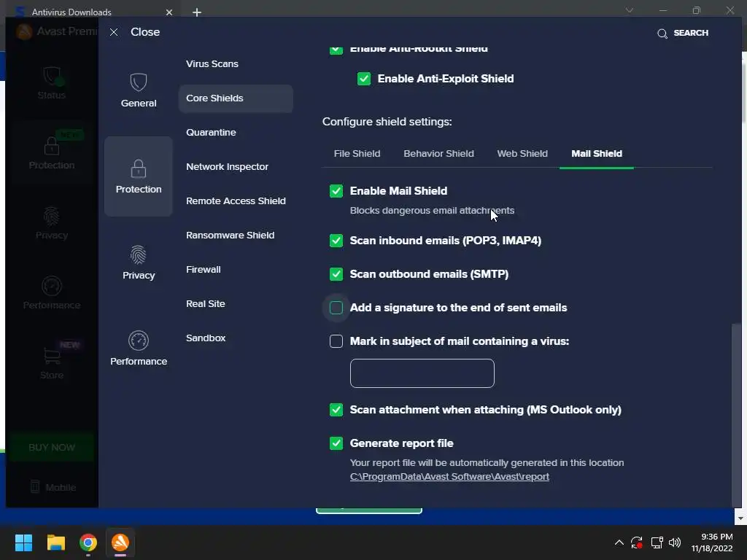This screenshot has width=747, height=560.
Task: Open Google Chrome from the taskbar
Action: tap(88, 542)
